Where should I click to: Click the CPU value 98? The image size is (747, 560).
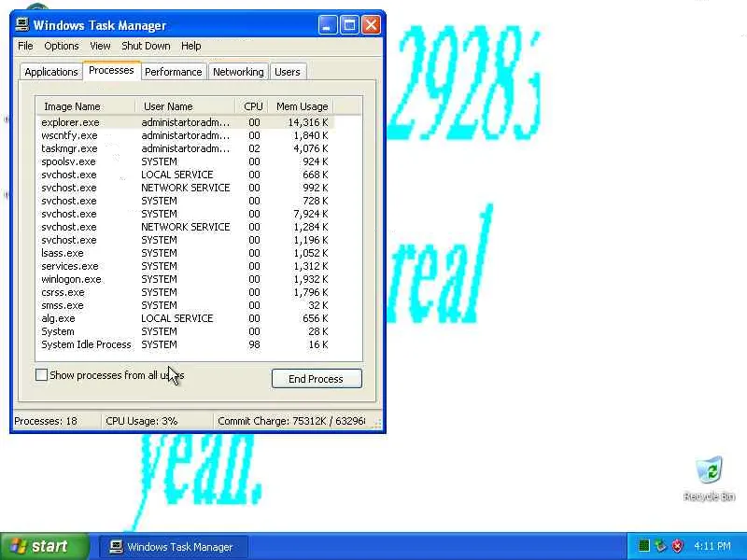(x=254, y=344)
